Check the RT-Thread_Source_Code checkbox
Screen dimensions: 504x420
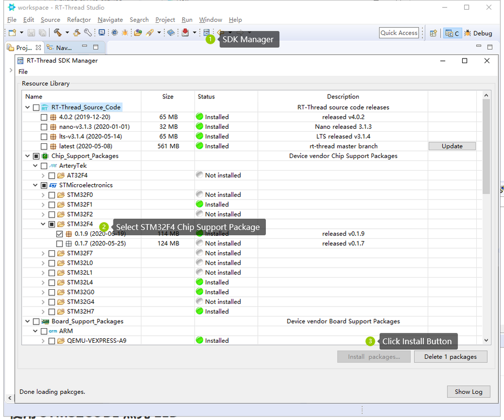tap(36, 108)
